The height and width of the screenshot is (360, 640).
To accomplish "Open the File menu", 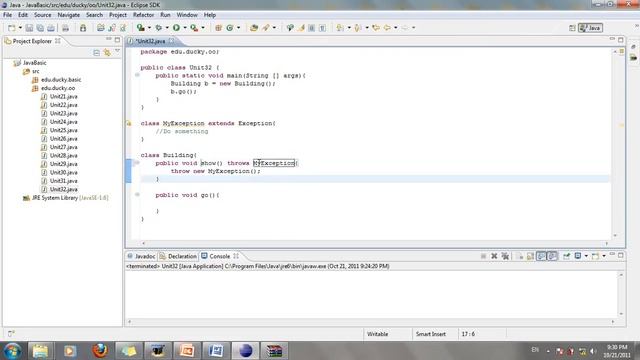I will tap(7, 15).
